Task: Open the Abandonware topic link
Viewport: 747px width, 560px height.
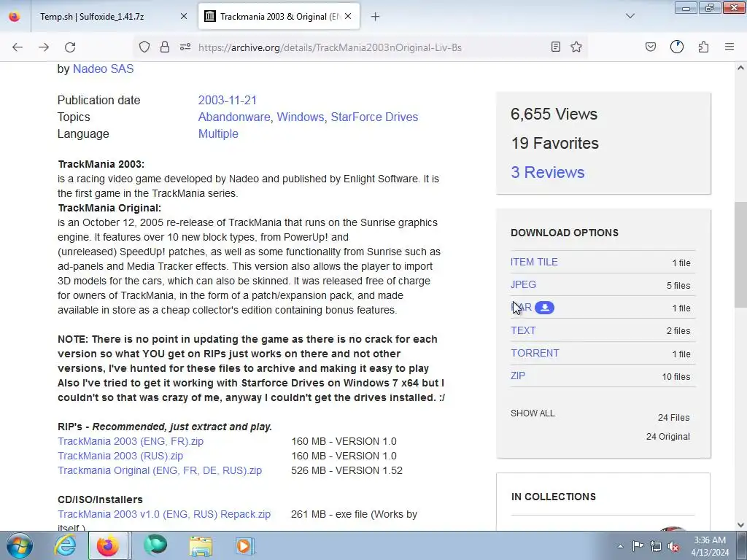Action: 234,117
